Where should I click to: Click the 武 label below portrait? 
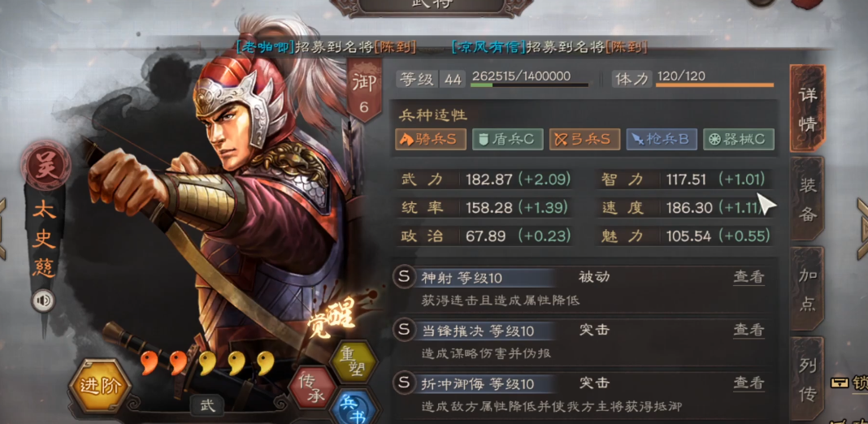207,406
